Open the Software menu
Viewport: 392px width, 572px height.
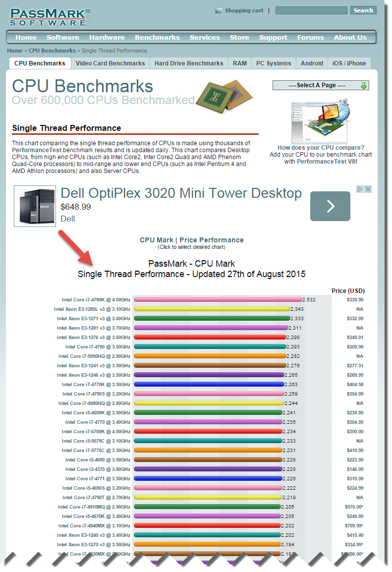coord(63,38)
